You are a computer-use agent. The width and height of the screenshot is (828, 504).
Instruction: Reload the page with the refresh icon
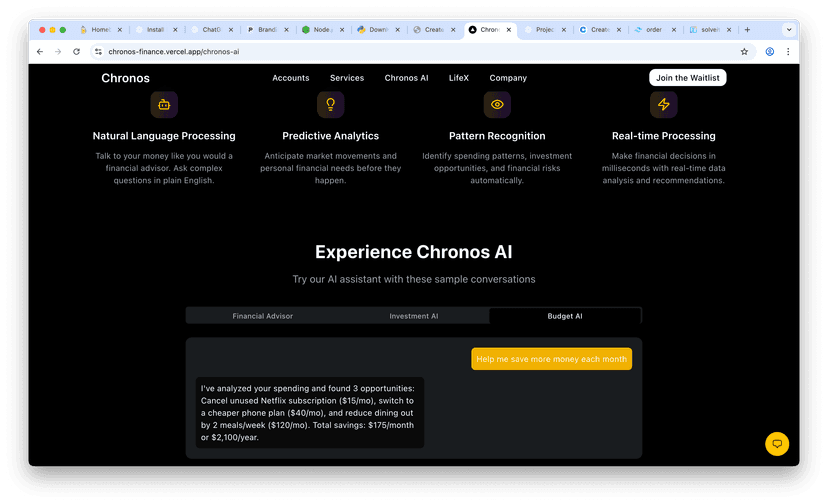pyautogui.click(x=77, y=52)
